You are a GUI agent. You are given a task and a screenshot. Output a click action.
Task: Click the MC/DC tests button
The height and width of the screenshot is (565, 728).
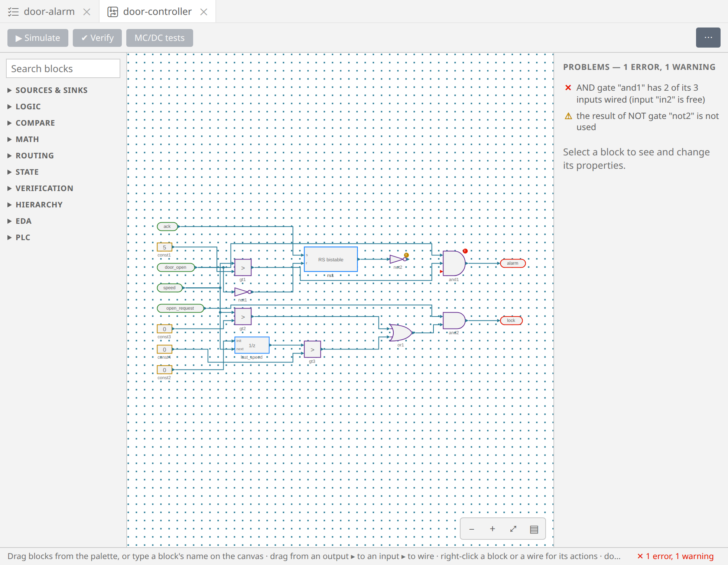coord(160,38)
